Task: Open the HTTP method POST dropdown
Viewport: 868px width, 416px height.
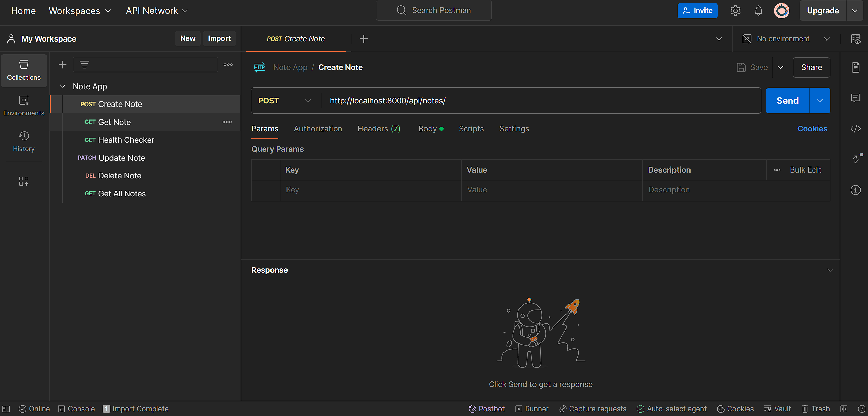Action: (x=285, y=101)
